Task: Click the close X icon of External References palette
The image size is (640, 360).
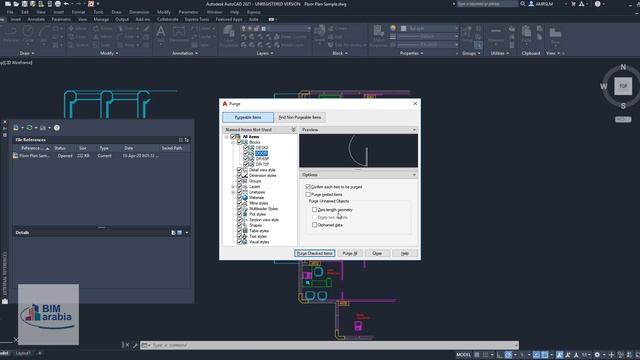Action: point(5,122)
